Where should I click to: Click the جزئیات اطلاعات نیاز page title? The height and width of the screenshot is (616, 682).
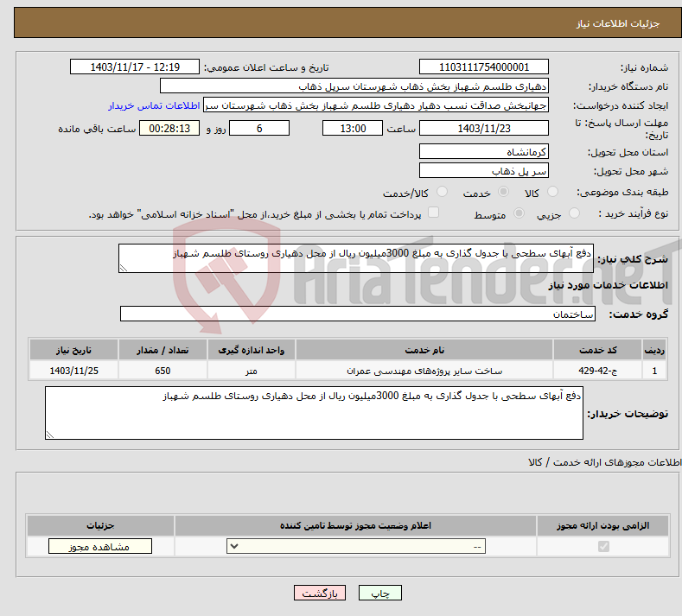pos(618,23)
